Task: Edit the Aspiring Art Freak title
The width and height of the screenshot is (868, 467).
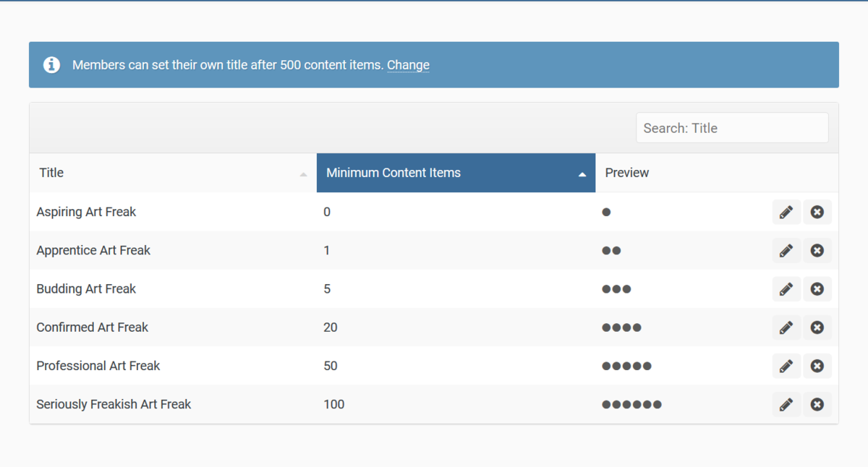Action: tap(786, 213)
